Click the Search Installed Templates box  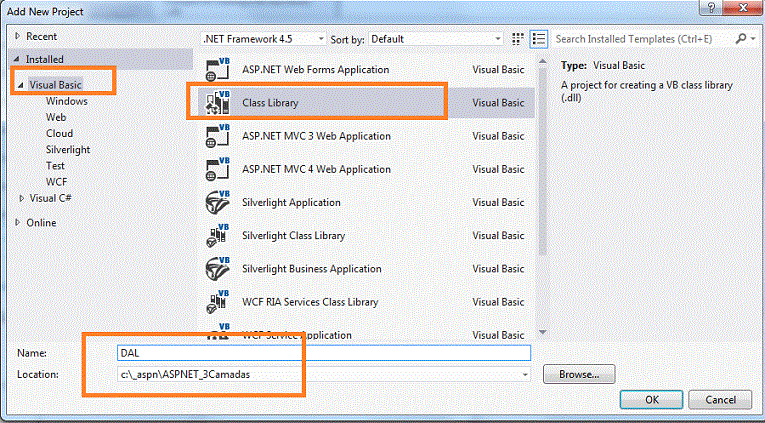642,39
